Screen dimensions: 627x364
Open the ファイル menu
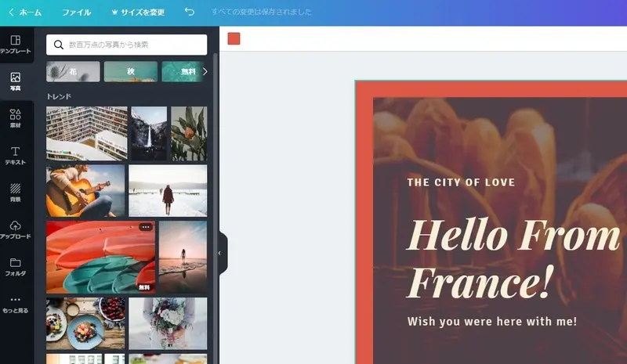coord(76,13)
